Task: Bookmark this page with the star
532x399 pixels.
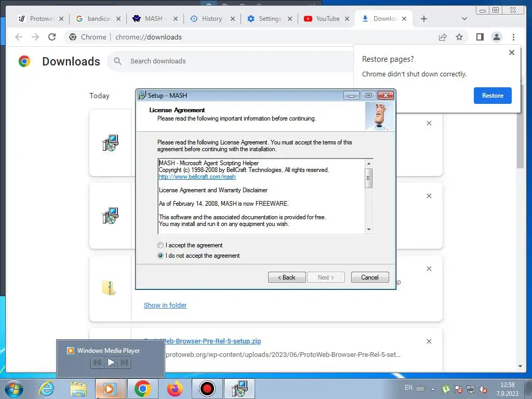Action: [x=459, y=37]
